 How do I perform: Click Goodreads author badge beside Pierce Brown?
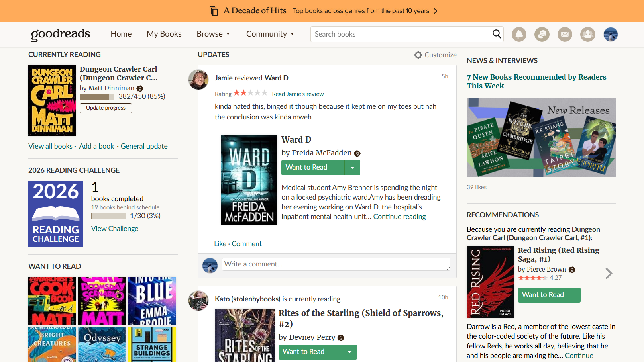572,270
